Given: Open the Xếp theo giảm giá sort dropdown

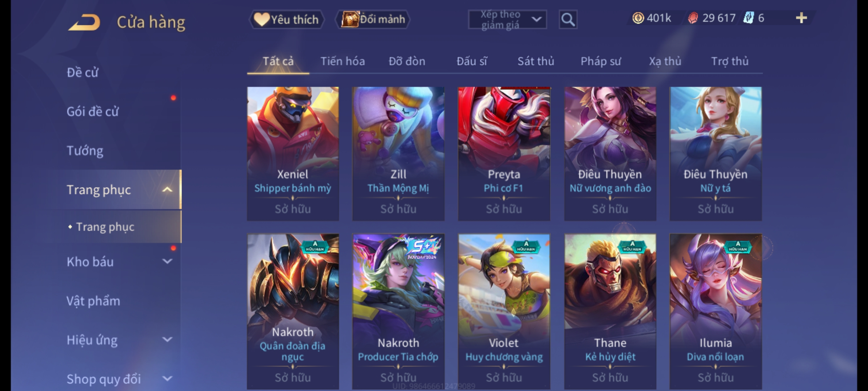Looking at the screenshot, I should [507, 20].
